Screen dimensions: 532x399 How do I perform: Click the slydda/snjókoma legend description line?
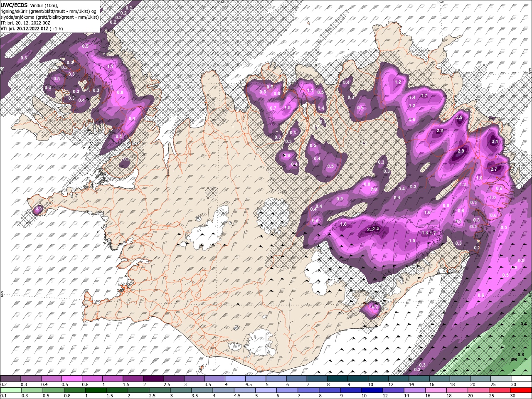[x=49, y=17]
